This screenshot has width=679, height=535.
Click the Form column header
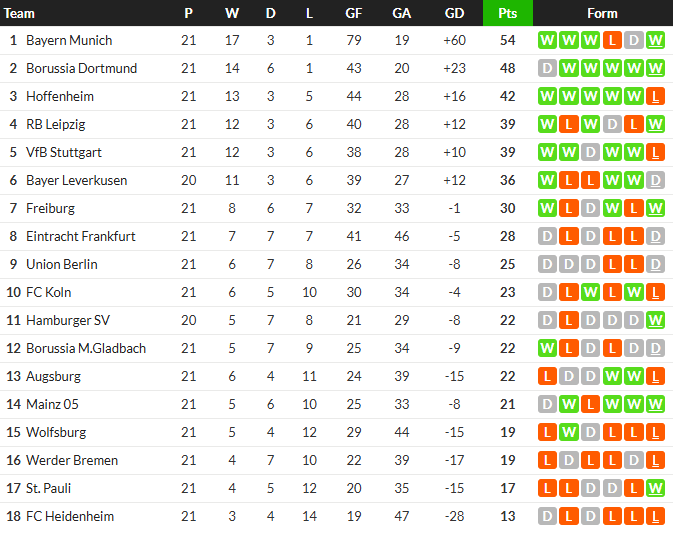click(x=602, y=13)
